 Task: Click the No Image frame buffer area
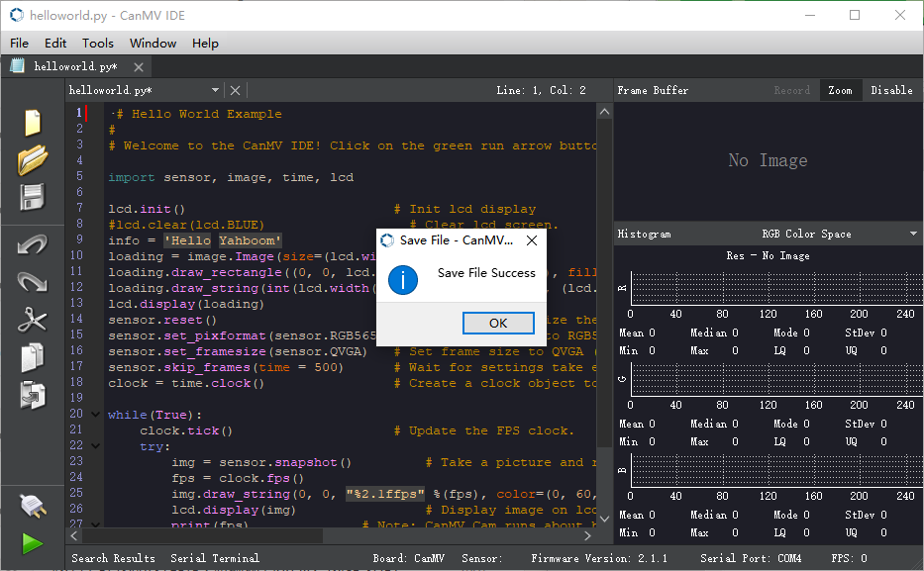(768, 160)
